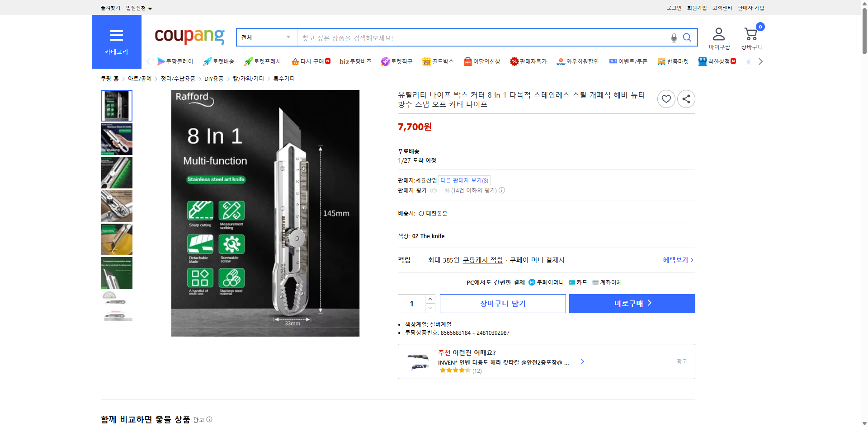The height and width of the screenshot is (427, 868).
Task: Select the second product thumbnail image
Action: coord(116,139)
